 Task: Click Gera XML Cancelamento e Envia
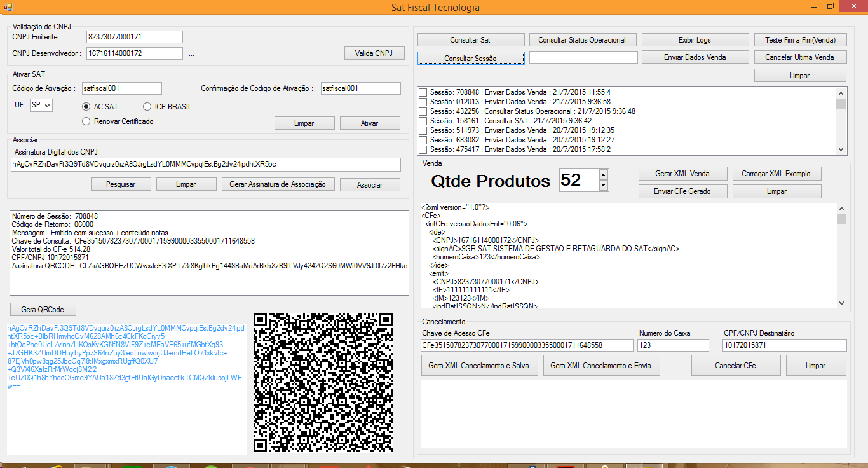pyautogui.click(x=602, y=366)
